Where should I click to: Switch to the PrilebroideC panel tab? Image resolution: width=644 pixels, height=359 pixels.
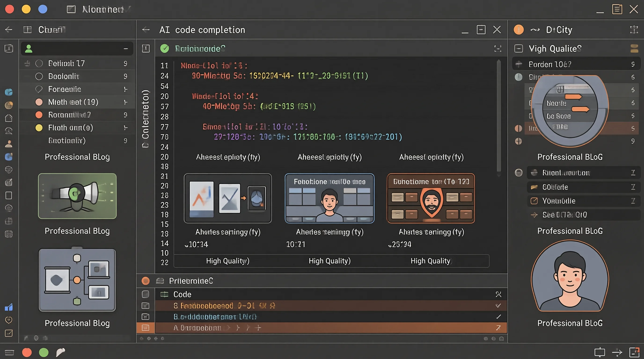click(191, 281)
